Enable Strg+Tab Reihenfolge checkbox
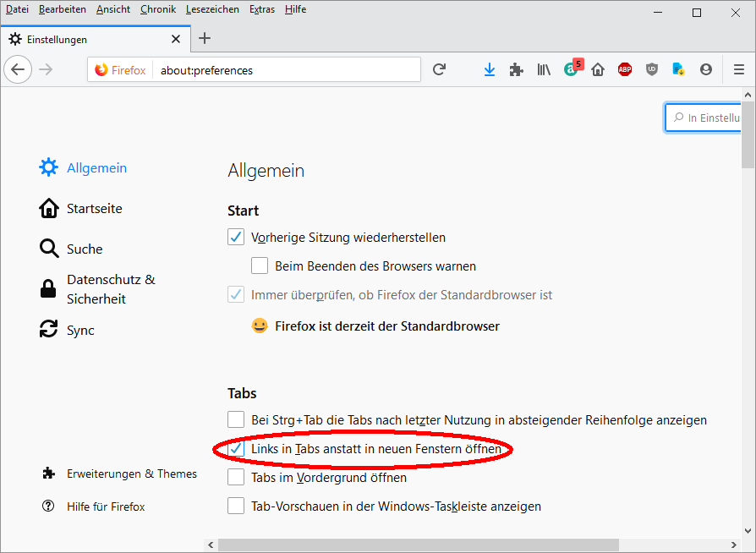756x553 pixels. [236, 419]
